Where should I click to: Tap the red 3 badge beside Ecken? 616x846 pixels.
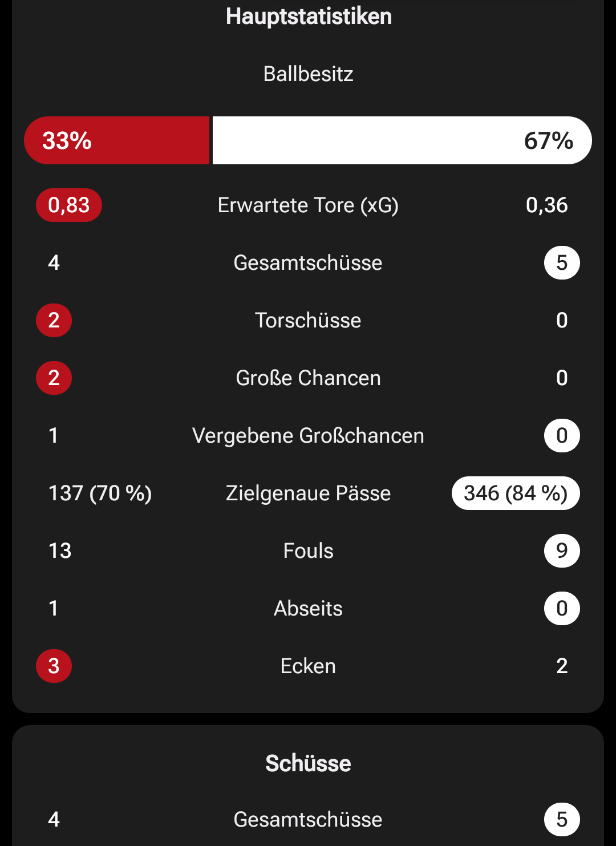coord(54,666)
